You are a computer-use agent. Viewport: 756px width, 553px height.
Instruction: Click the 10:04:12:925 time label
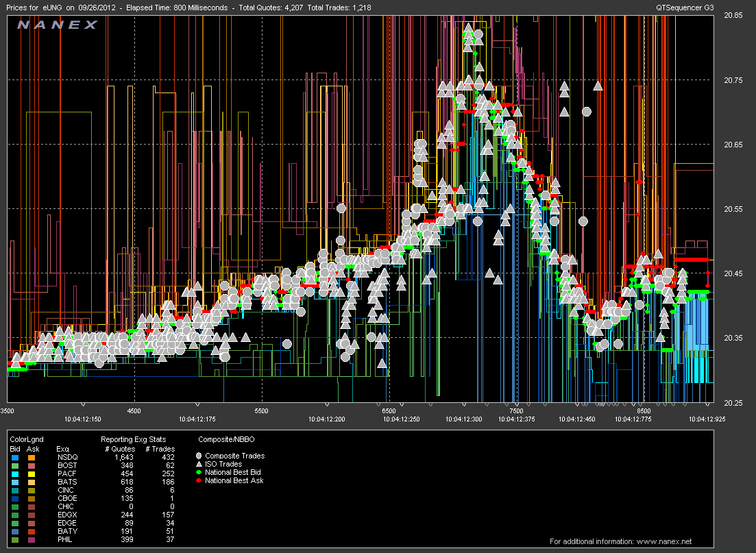(x=707, y=419)
